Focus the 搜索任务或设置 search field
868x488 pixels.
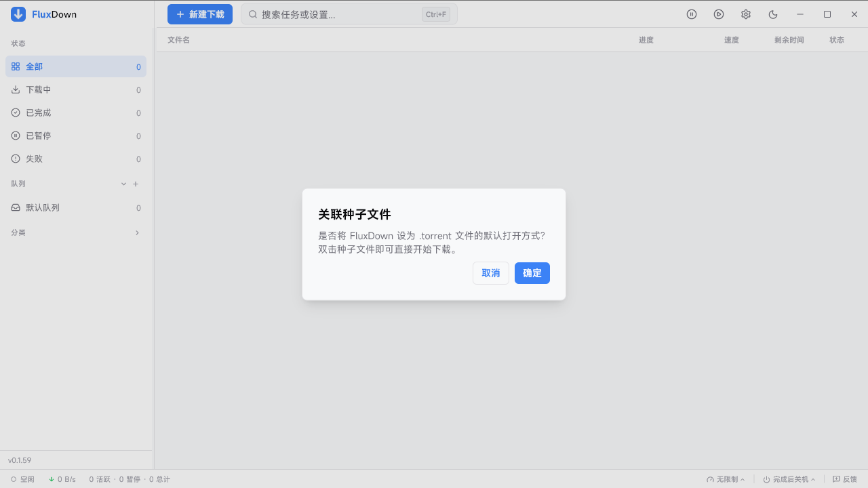349,14
